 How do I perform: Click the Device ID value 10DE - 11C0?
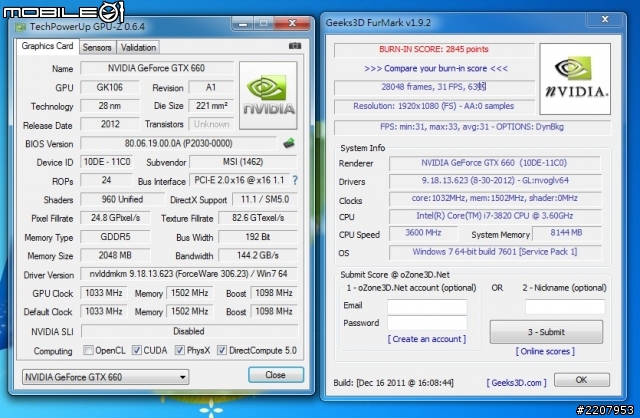click(107, 162)
